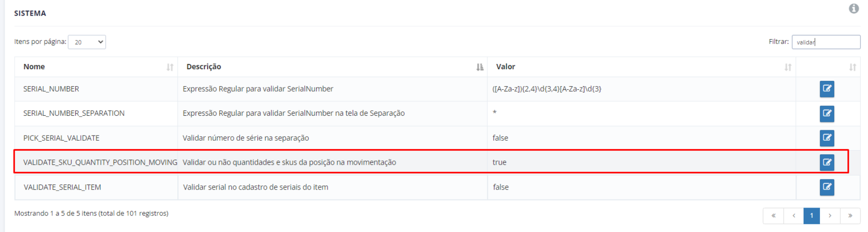Viewport: 868px width, 232px height.
Task: Go to next page of results
Action: click(x=830, y=216)
